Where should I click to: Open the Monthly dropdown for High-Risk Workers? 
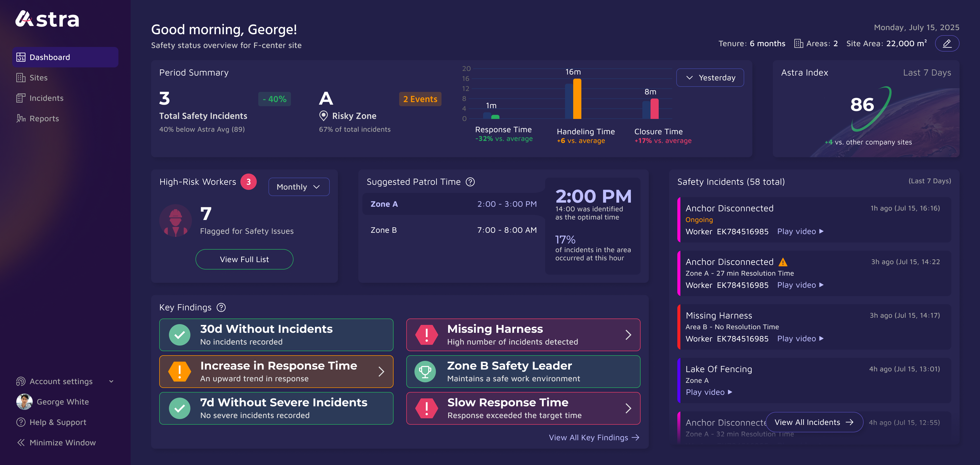pos(299,187)
